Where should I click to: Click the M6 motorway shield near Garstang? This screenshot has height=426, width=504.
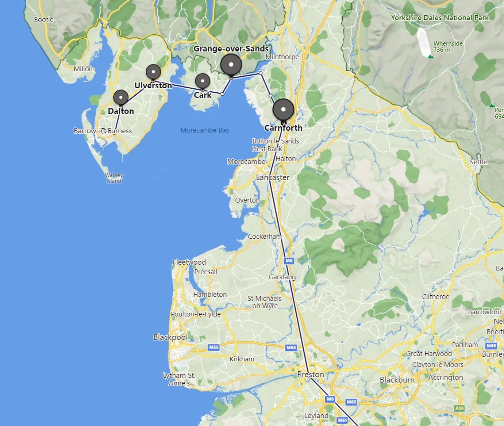(x=289, y=261)
